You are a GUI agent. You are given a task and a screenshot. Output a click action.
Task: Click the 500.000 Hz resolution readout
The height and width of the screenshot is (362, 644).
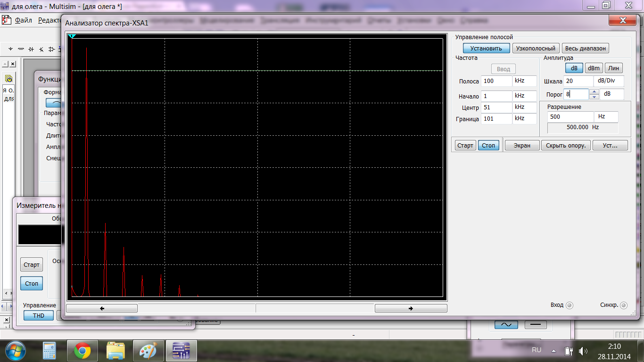[x=583, y=128]
